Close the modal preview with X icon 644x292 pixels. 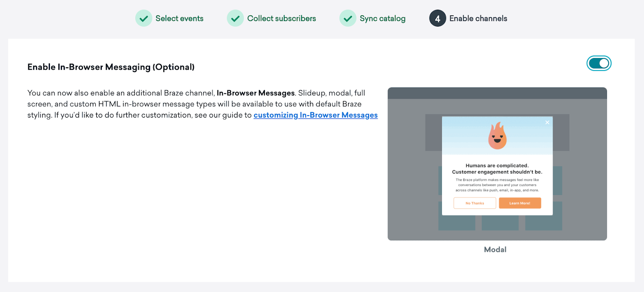[547, 122]
